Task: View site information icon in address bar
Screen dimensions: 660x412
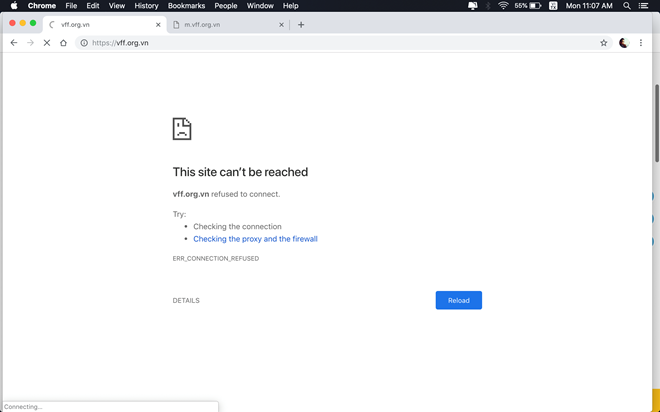Action: tap(84, 43)
